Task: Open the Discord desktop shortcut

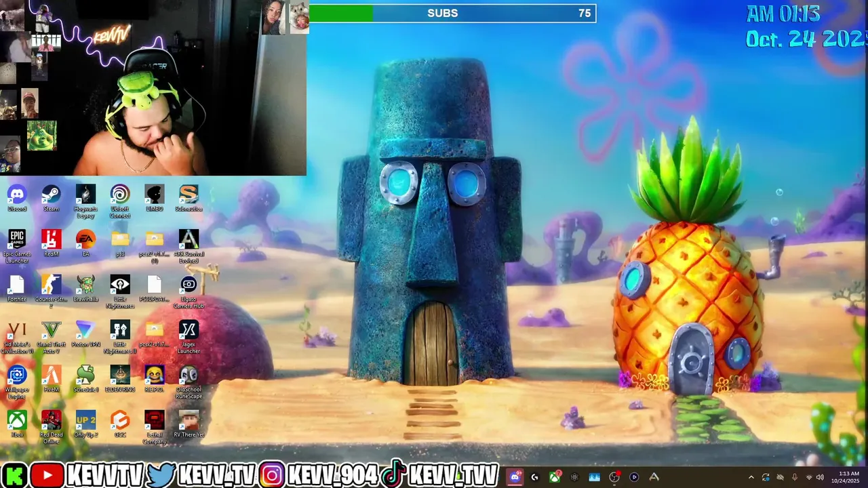Action: pyautogui.click(x=17, y=199)
